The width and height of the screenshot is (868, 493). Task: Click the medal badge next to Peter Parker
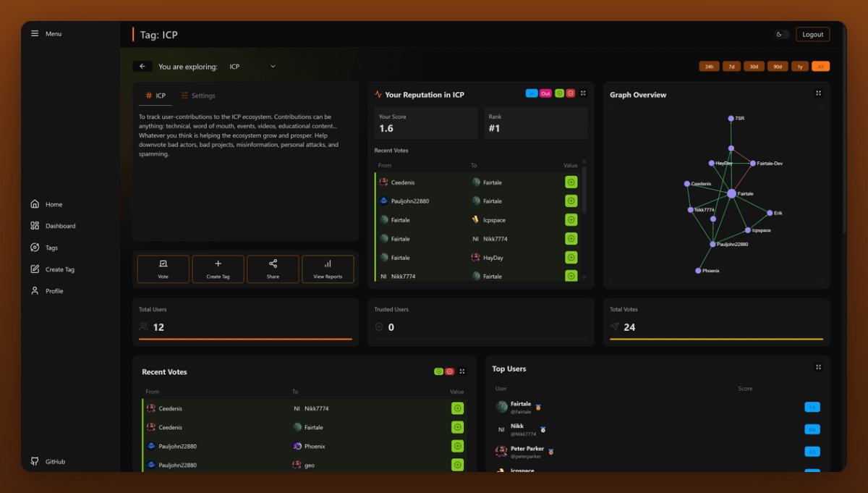click(x=550, y=451)
